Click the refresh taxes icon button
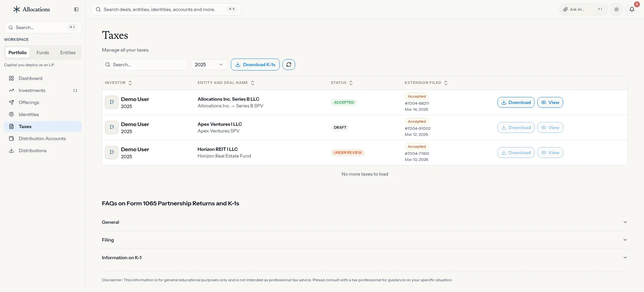 tap(289, 65)
